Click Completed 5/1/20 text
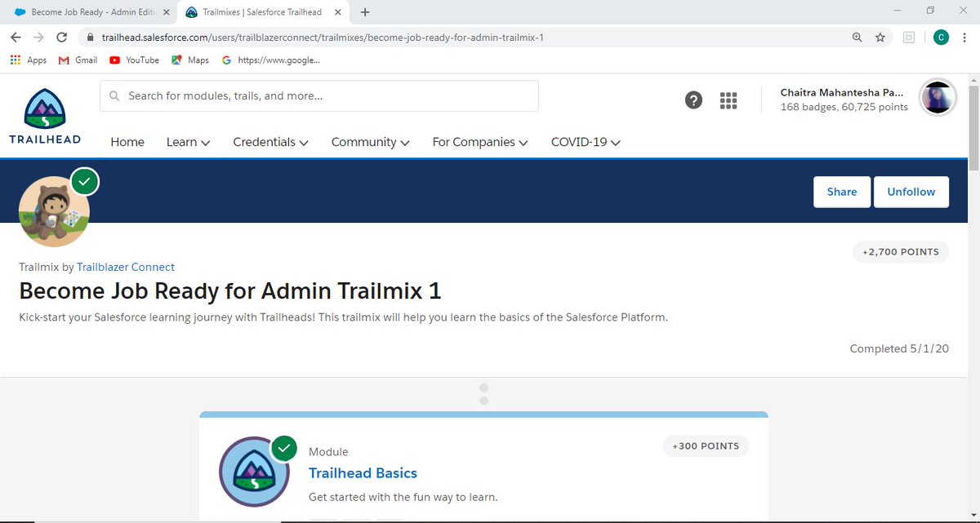 (x=899, y=348)
